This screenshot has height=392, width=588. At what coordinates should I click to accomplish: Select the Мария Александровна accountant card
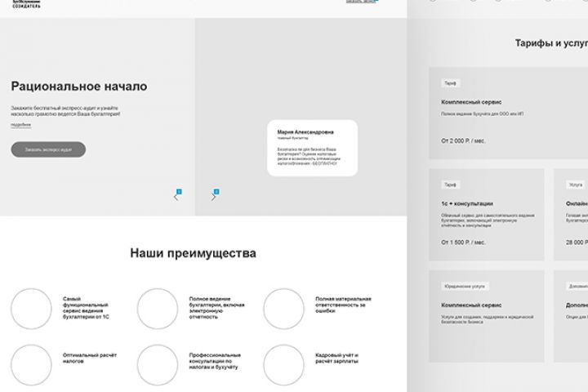click(312, 148)
